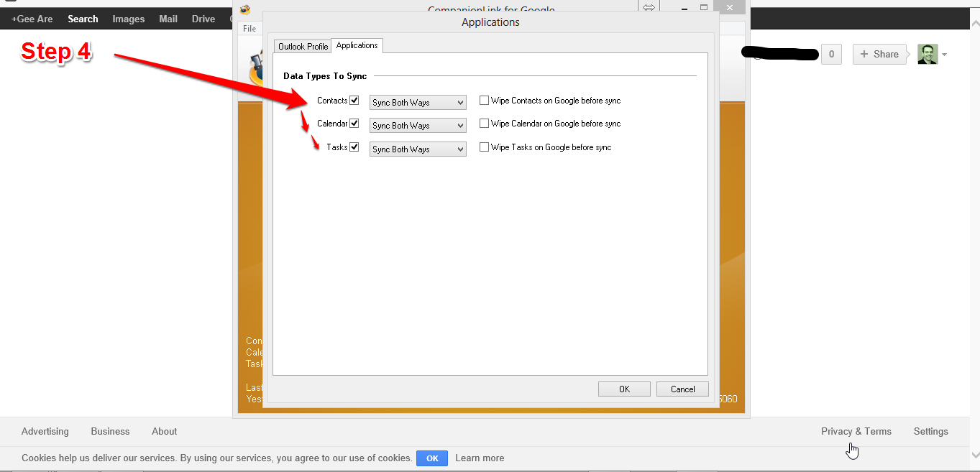Click the OK button in Applications dialog
Viewport: 980px width, 472px height.
624,389
